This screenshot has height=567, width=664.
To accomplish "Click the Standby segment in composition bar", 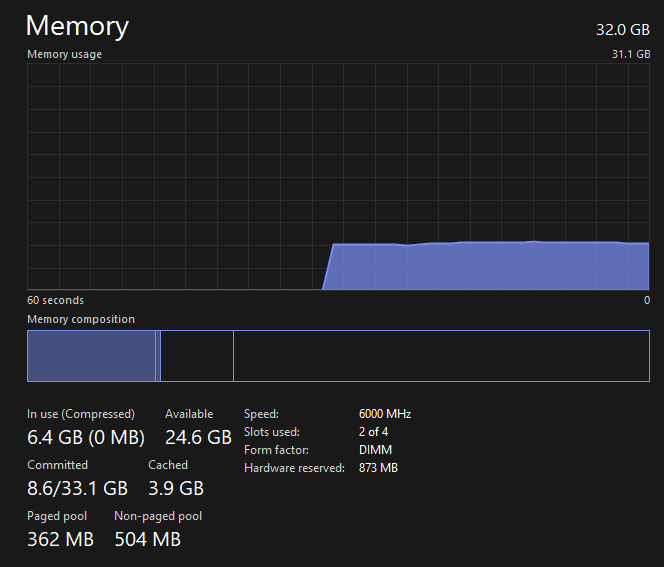I will 196,356.
